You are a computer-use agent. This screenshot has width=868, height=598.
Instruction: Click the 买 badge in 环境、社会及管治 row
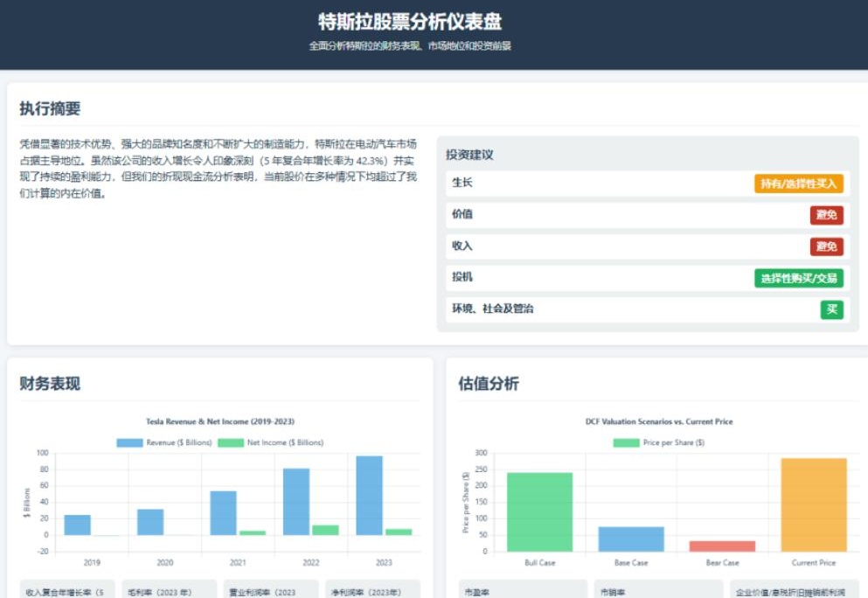[831, 309]
